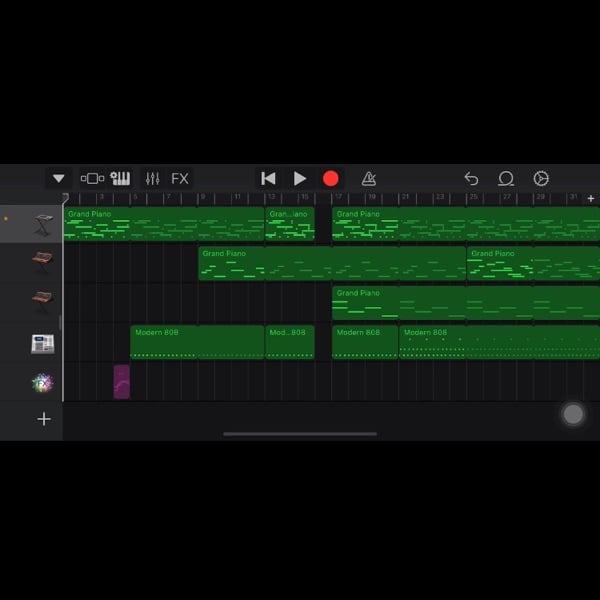Open the track controls mixer icon
The width and height of the screenshot is (600, 600).
[152, 178]
